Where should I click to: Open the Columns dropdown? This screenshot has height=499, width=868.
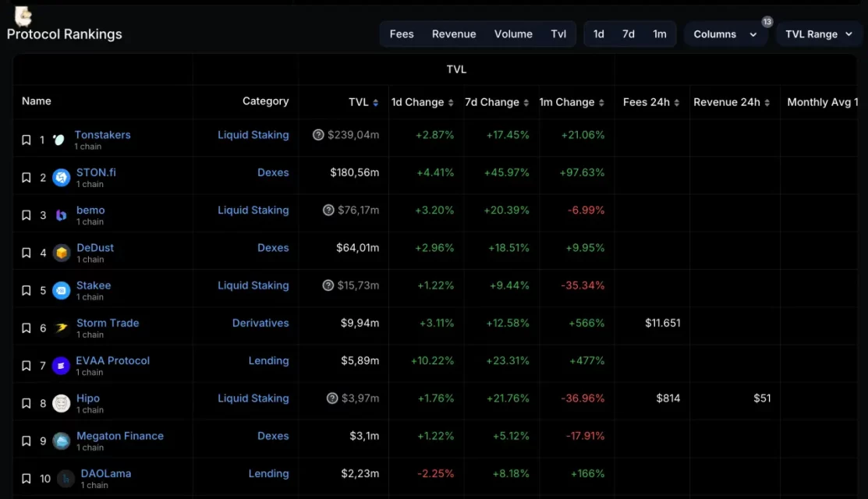pos(725,34)
